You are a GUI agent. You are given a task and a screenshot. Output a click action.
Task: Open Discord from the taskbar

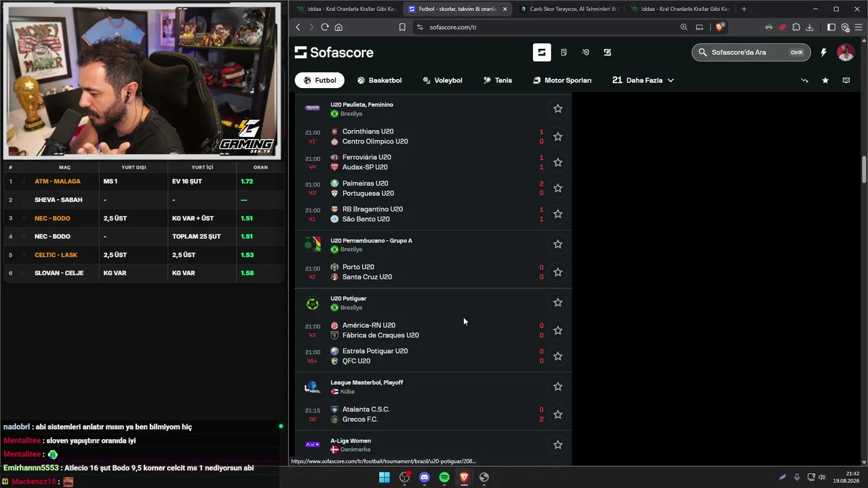click(x=425, y=477)
